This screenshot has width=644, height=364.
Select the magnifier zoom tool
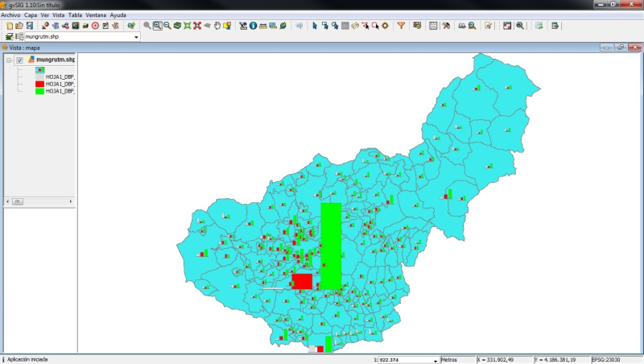coord(147,26)
